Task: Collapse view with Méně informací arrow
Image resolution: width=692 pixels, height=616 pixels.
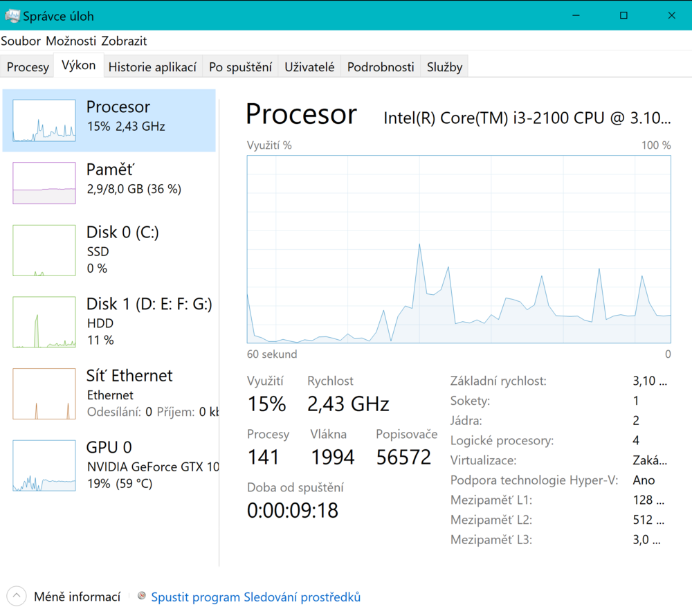Action: tap(17, 596)
